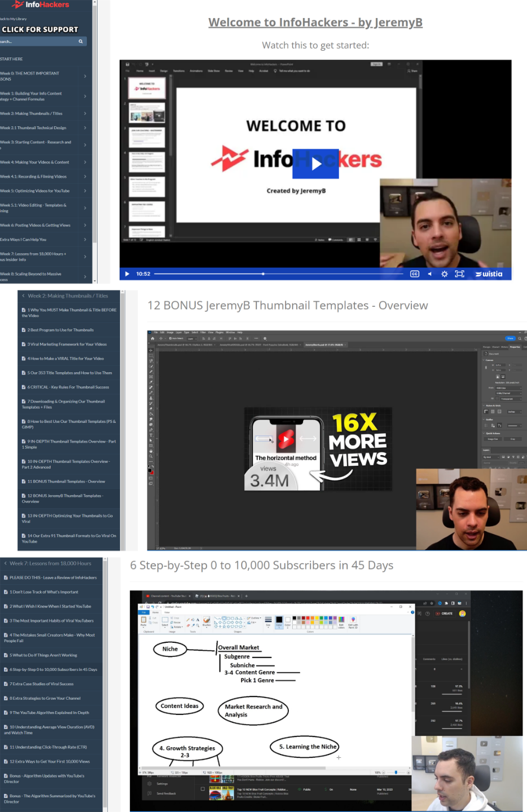Expand Week 4.1: Recording & Filming Videos chevron
Screen dimensions: 527x812
click(85, 176)
